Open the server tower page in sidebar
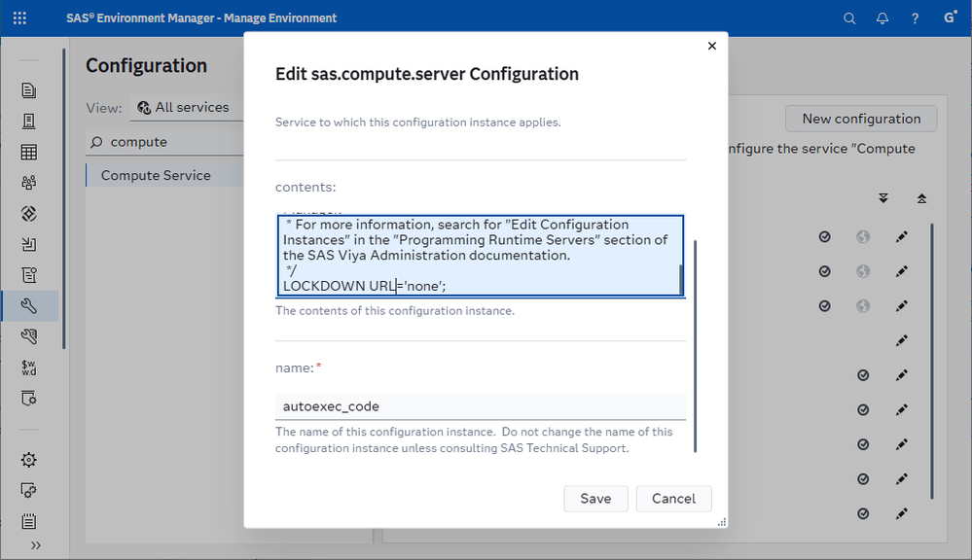The image size is (972, 560). point(28,121)
